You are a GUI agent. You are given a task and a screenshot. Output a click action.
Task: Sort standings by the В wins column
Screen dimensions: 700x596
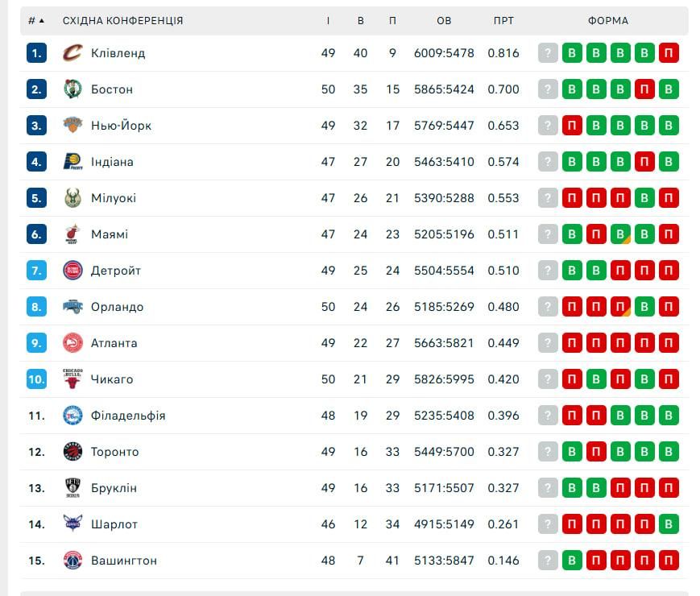click(x=360, y=21)
